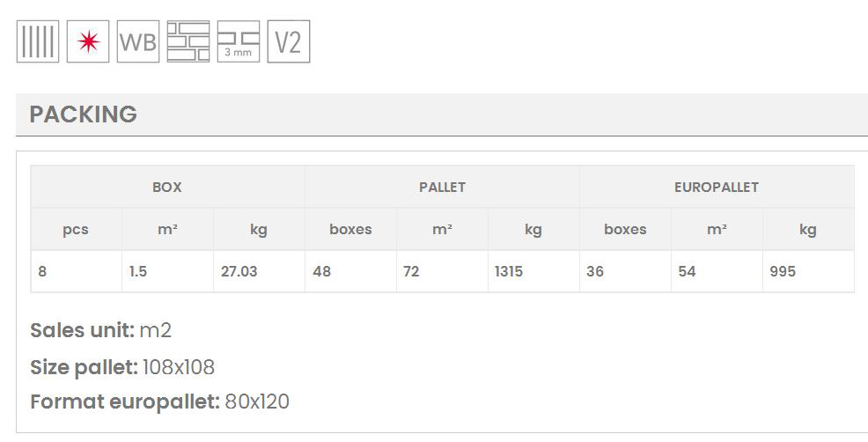
Task: Click the europallet weight value 995
Action: point(783,271)
